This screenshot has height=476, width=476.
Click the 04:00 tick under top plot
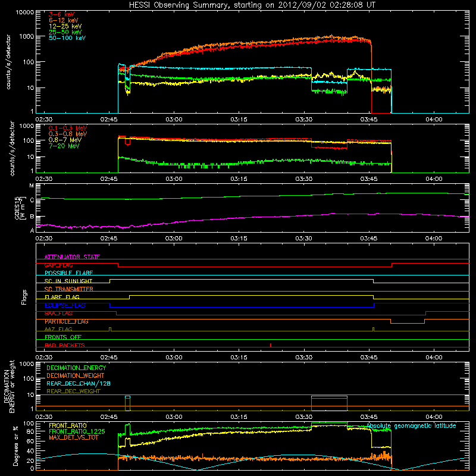(x=434, y=120)
